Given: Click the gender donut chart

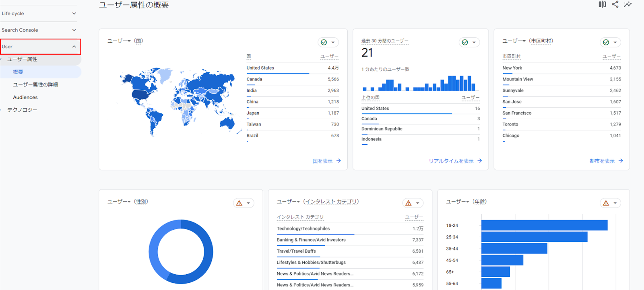Looking at the screenshot, I should (181, 252).
